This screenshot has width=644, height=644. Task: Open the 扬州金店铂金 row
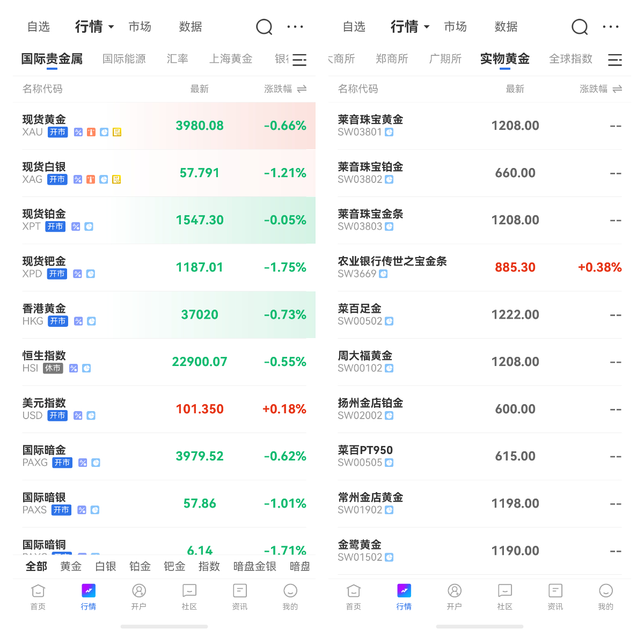point(480,409)
